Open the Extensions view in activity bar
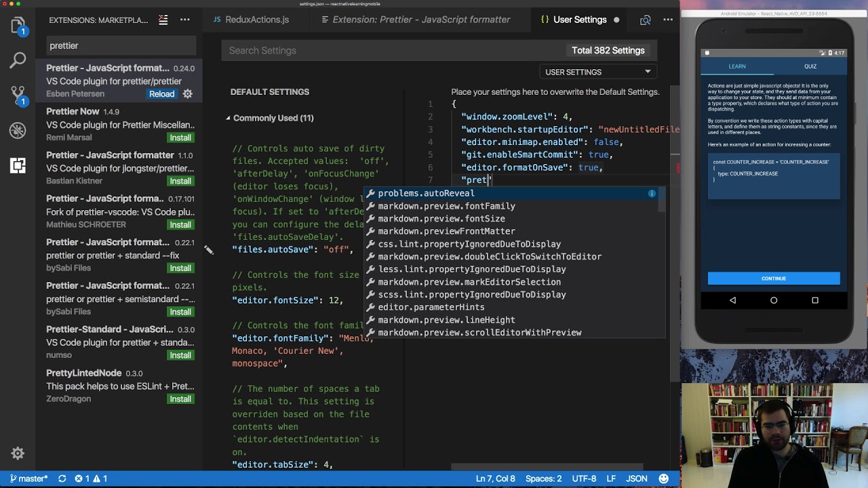This screenshot has width=868, height=488. (x=18, y=165)
